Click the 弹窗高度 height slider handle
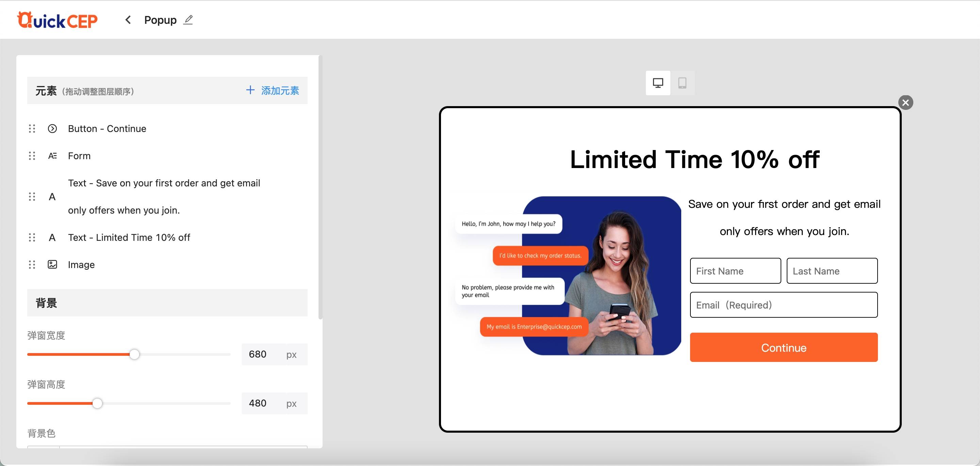The height and width of the screenshot is (466, 980). [97, 403]
